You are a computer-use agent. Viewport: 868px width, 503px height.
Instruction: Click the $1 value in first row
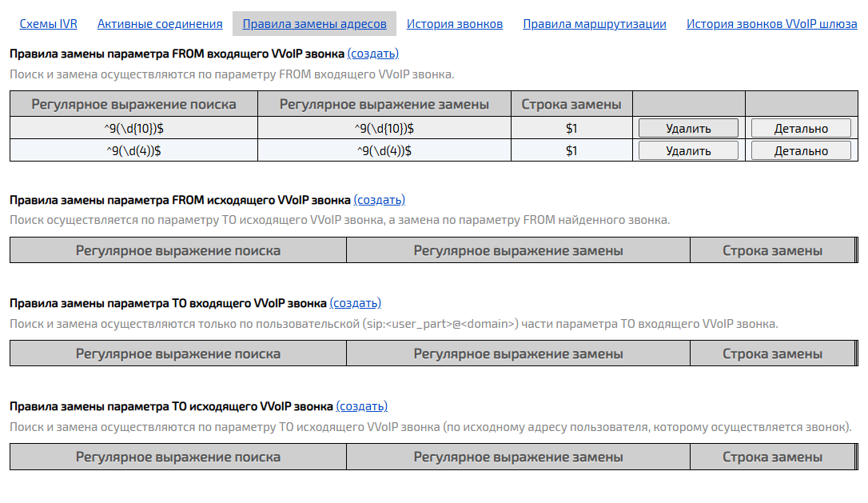pos(572,126)
